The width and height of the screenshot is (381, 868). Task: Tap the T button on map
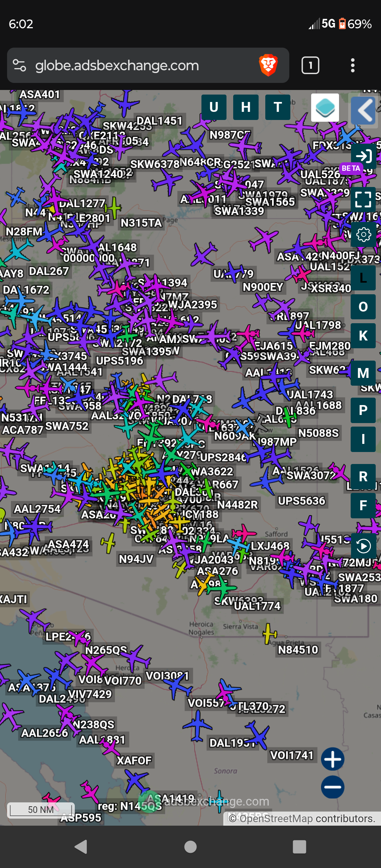278,107
